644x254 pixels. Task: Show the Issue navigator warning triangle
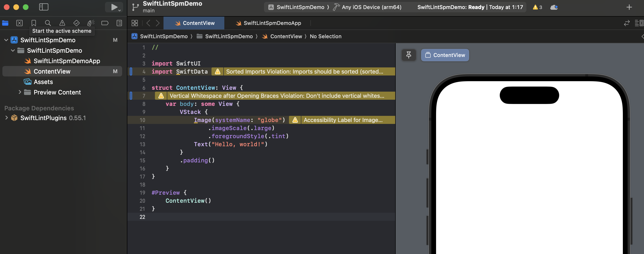[62, 23]
